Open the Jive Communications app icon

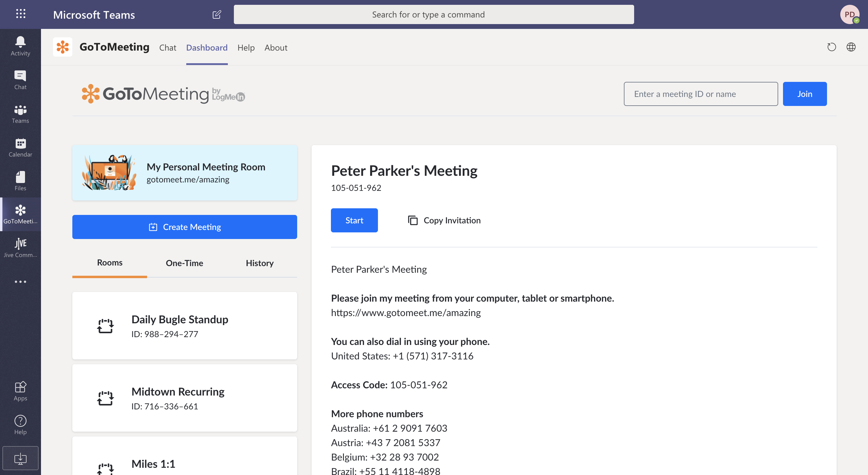[20, 248]
